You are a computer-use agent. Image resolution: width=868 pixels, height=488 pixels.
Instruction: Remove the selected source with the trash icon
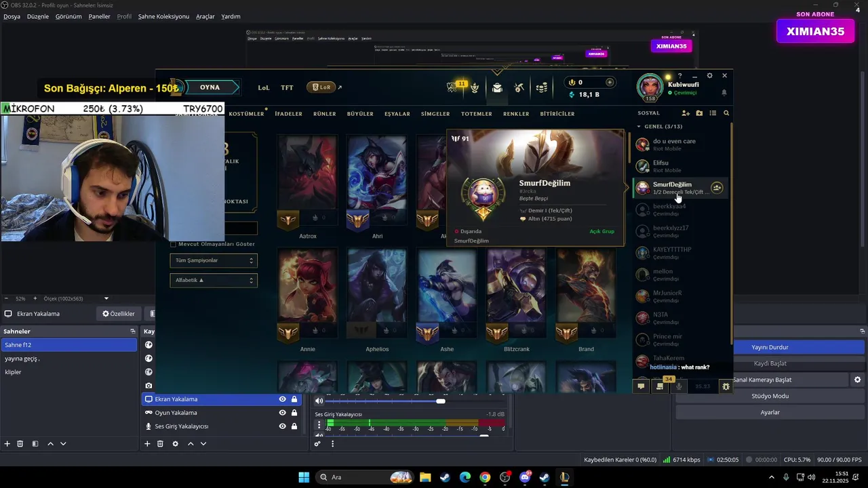point(160,444)
